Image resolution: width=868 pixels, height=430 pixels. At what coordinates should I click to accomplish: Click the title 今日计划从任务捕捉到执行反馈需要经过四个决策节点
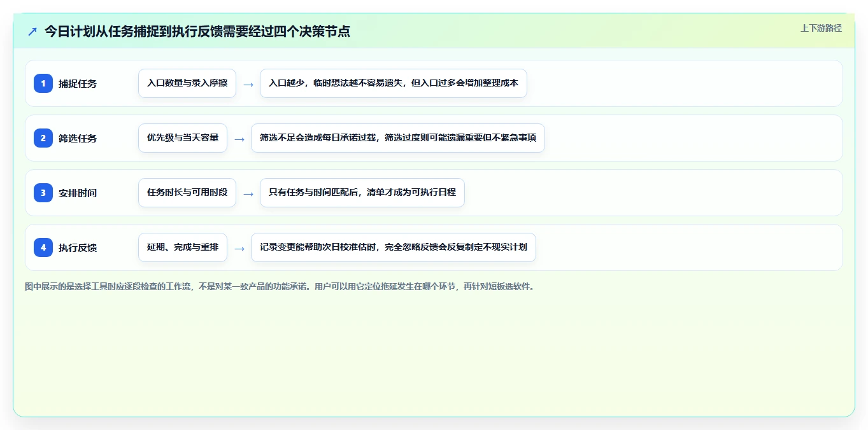pyautogui.click(x=197, y=31)
